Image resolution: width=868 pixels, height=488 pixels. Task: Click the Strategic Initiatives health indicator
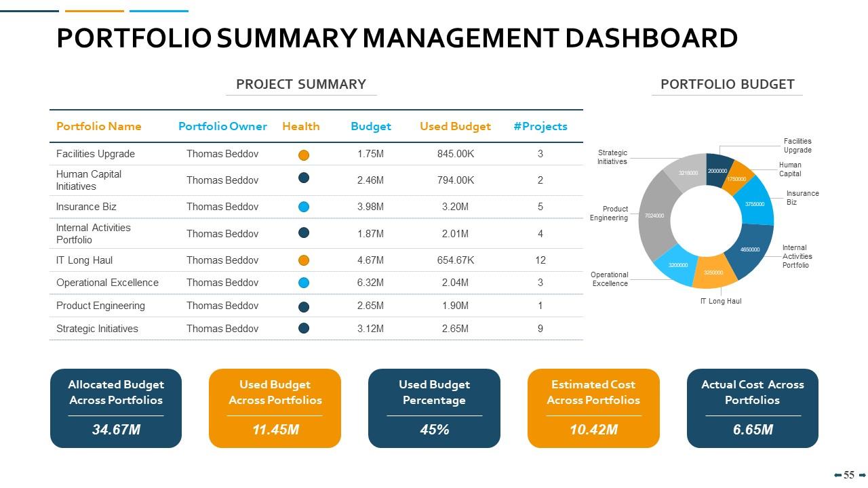coord(302,328)
